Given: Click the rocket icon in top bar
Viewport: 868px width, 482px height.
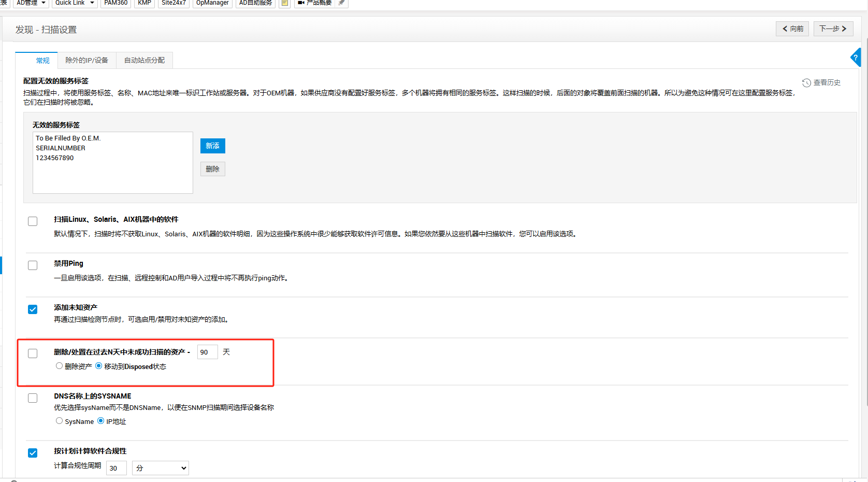Looking at the screenshot, I should click(341, 3).
